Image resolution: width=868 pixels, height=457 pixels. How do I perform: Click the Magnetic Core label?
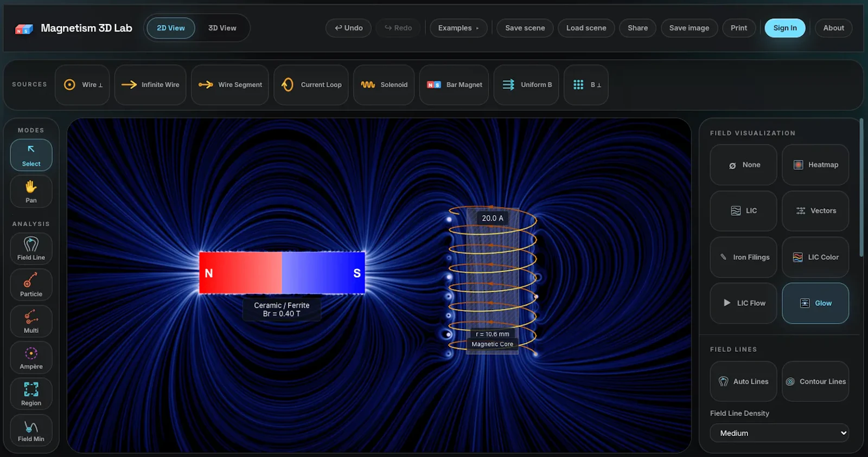coord(493,344)
